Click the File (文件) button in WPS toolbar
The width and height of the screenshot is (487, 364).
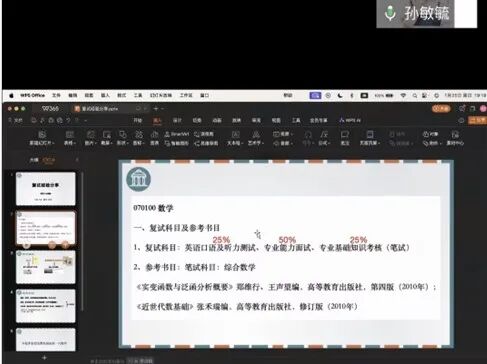click(x=16, y=120)
